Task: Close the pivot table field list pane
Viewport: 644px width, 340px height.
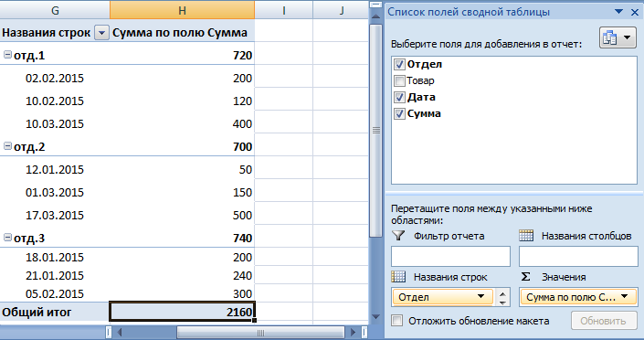Action: click(x=635, y=12)
